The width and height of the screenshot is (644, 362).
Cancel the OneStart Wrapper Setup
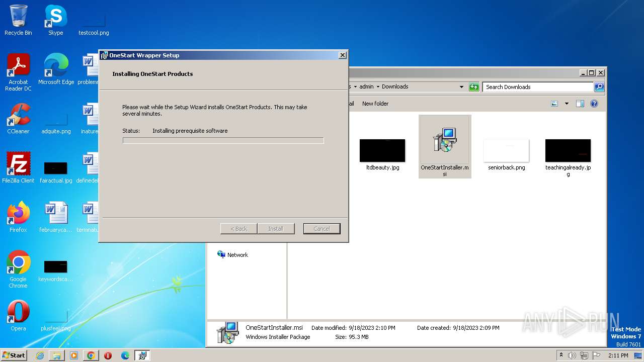[x=321, y=229]
